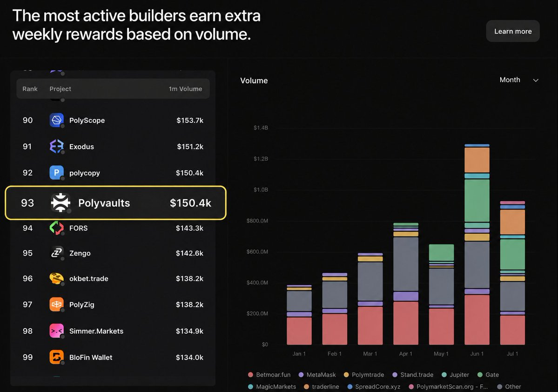This screenshot has width=558, height=392.
Task: Toggle MetaMask legend dot
Action: point(301,375)
